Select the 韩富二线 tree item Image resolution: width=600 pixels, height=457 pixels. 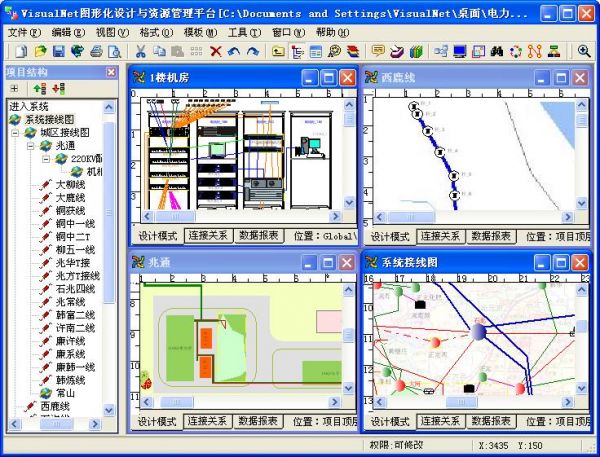75,315
